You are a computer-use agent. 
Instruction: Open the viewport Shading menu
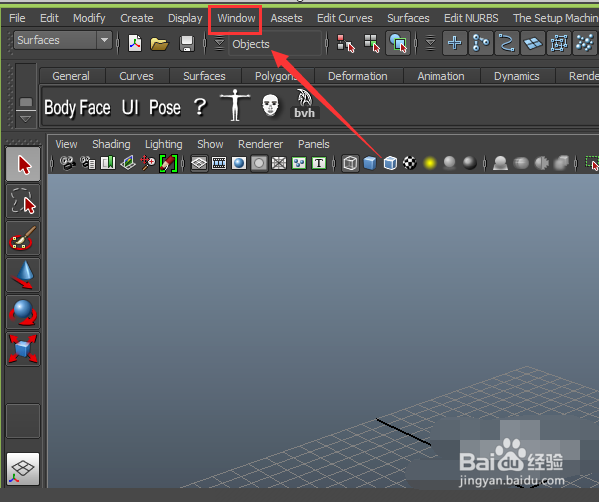111,144
